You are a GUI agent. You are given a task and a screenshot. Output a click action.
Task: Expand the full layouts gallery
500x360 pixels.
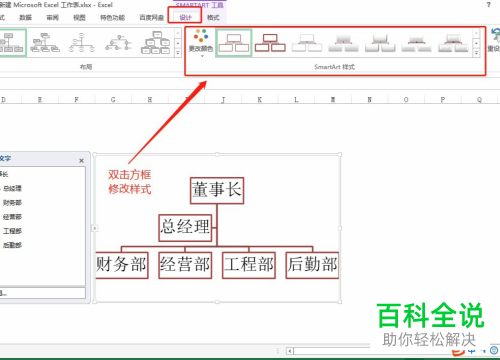pyautogui.click(x=178, y=53)
